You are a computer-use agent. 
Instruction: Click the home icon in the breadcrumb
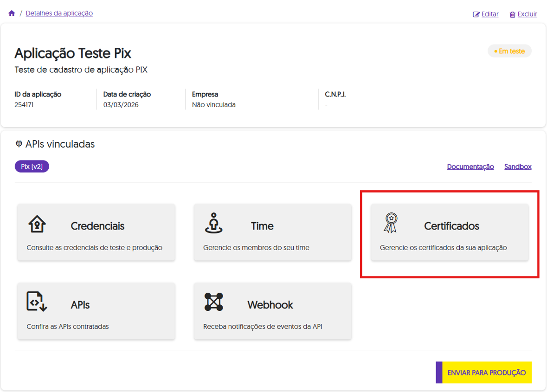12,13
